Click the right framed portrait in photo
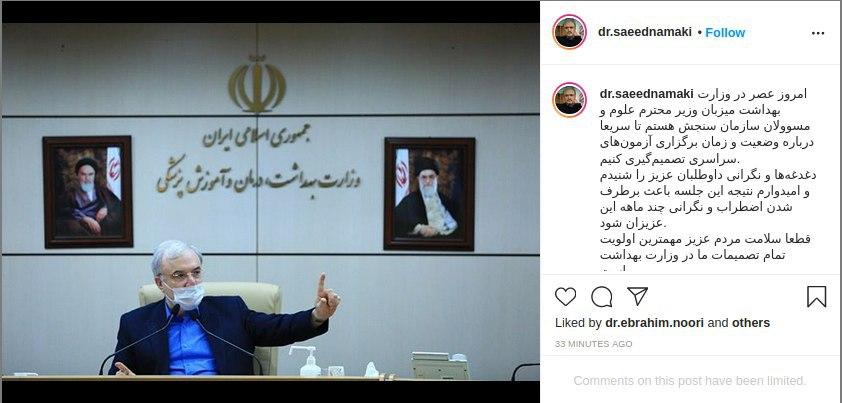Screen dimensions: 842x403 [x=429, y=194]
